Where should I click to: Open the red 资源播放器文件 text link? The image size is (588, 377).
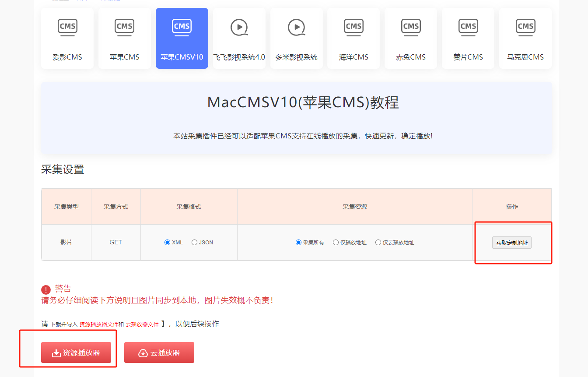tap(99, 324)
